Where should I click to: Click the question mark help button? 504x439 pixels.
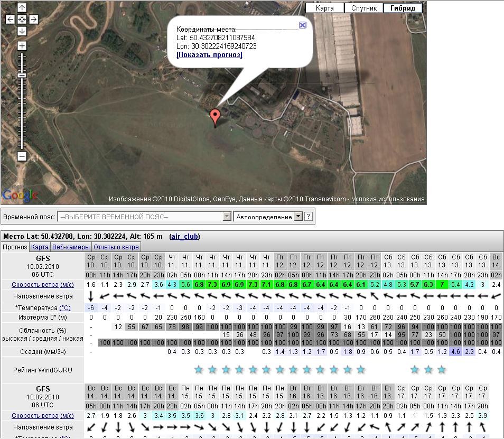tap(308, 217)
